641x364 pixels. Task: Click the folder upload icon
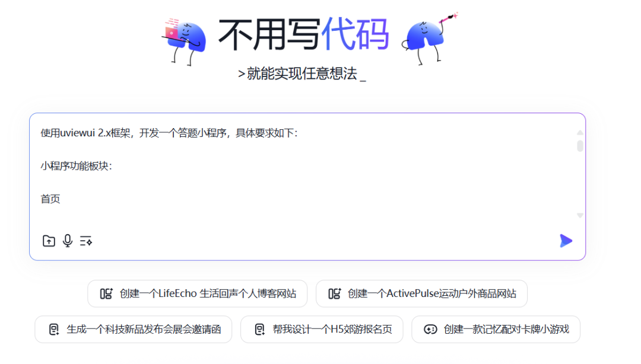(49, 241)
